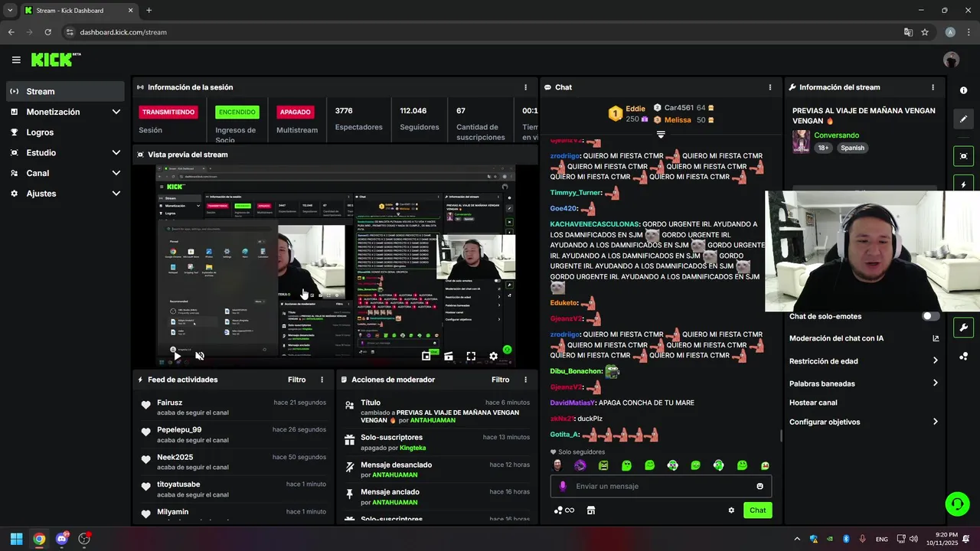Click the Just Chatting category thumbnail
Viewport: 980px width, 551px height.
tap(801, 142)
